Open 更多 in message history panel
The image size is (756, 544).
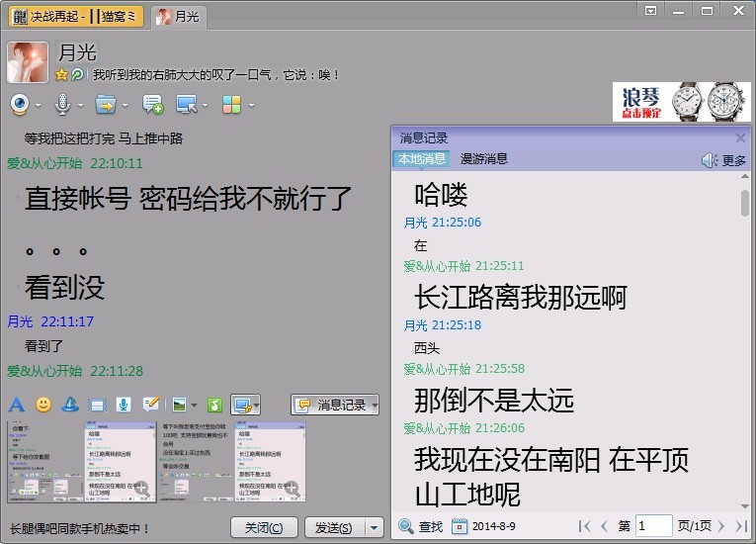(734, 160)
